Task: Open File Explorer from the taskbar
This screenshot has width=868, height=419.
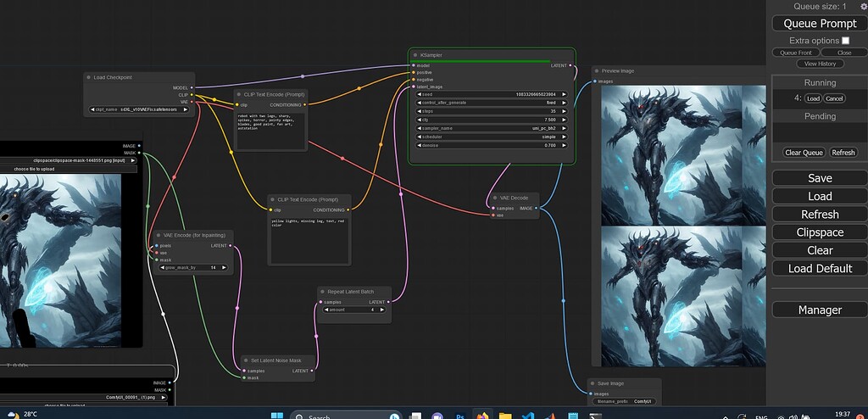Action: pyautogui.click(x=505, y=417)
